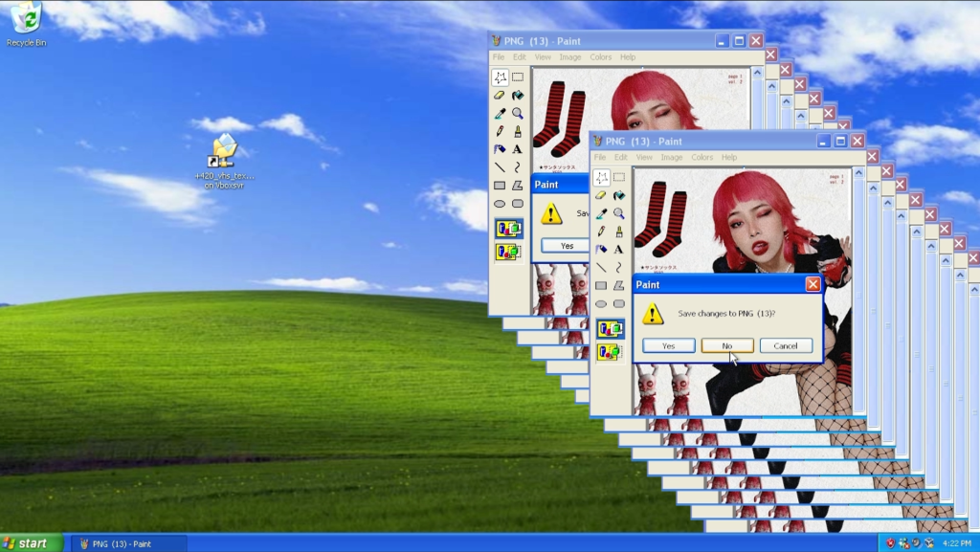980x552 pixels.
Task: Select the Text tool in back Paint window
Action: [x=518, y=150]
